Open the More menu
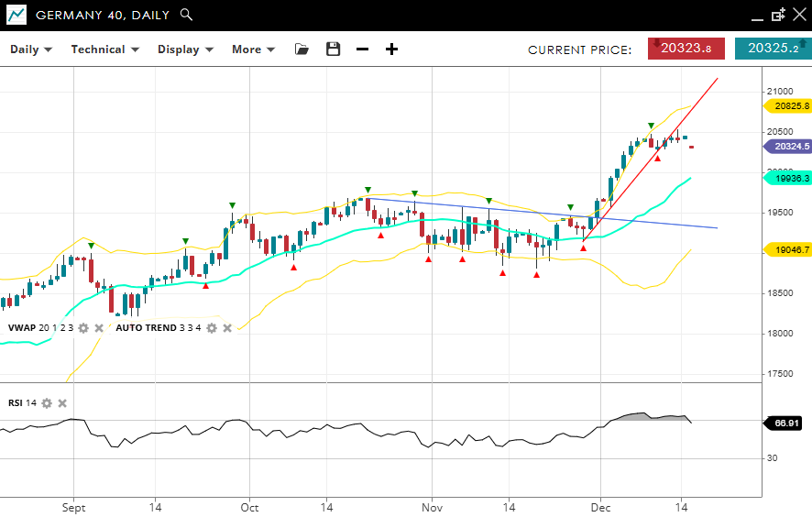The width and height of the screenshot is (812, 517). point(253,49)
